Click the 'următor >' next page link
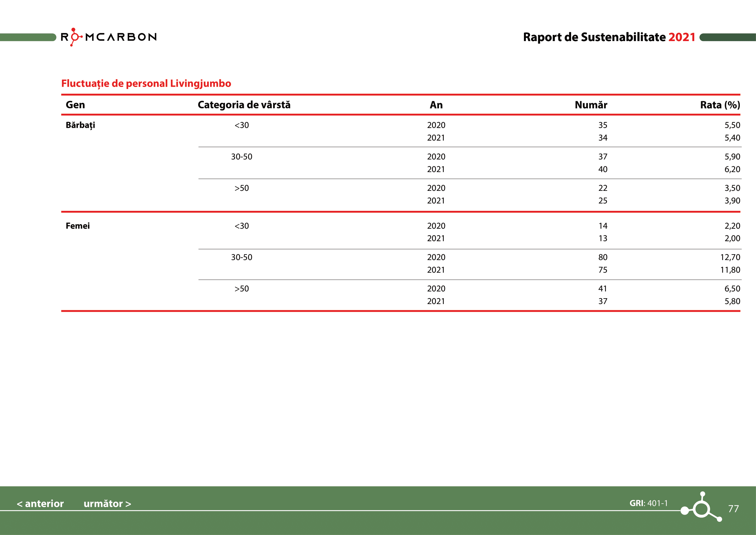756x535 pixels. (107, 503)
